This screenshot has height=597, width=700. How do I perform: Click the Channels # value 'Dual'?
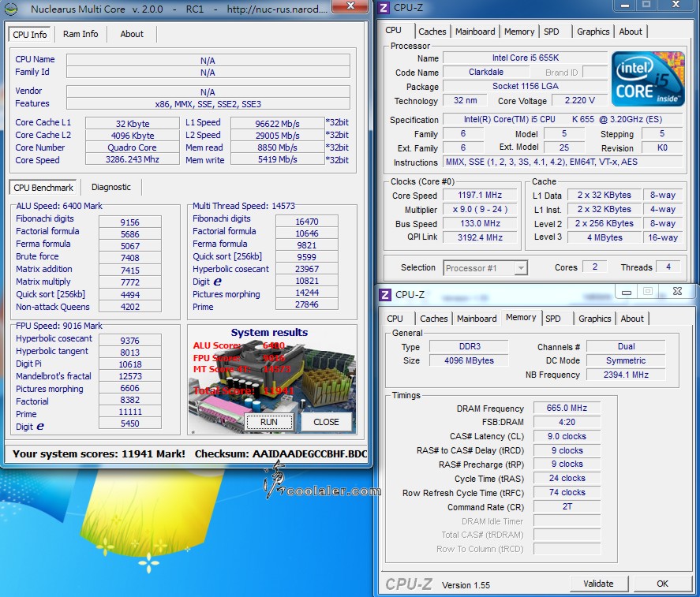pos(626,346)
